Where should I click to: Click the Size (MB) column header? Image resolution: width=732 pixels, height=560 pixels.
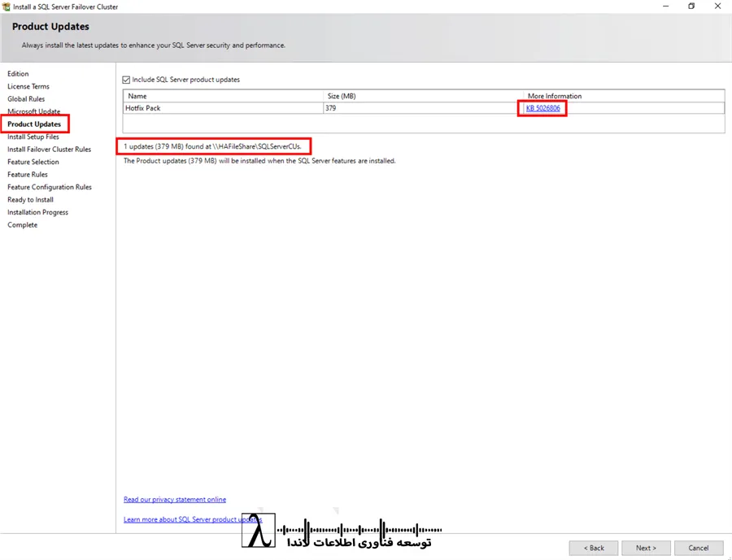[424, 96]
